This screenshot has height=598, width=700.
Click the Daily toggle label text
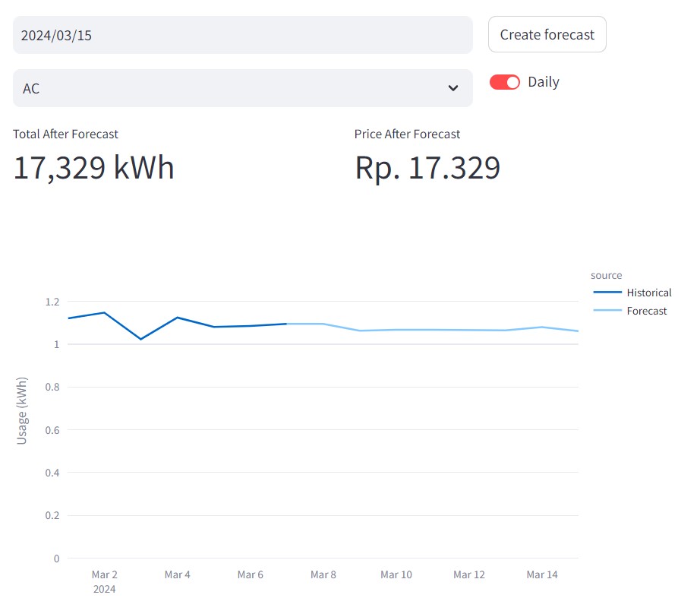[x=544, y=82]
